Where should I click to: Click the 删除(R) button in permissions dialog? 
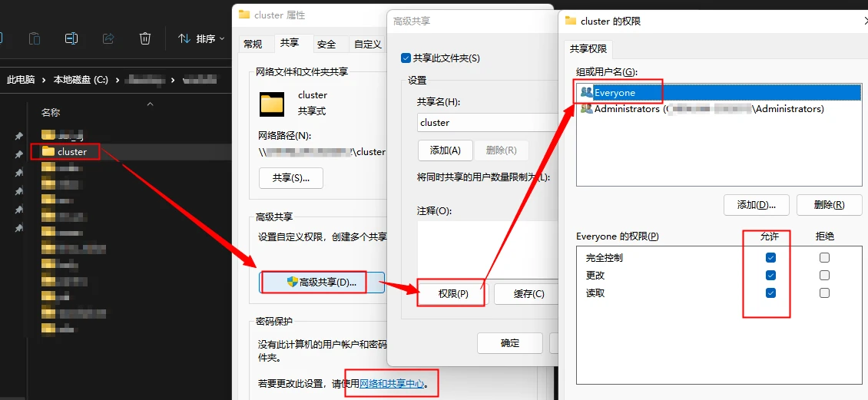(x=830, y=205)
